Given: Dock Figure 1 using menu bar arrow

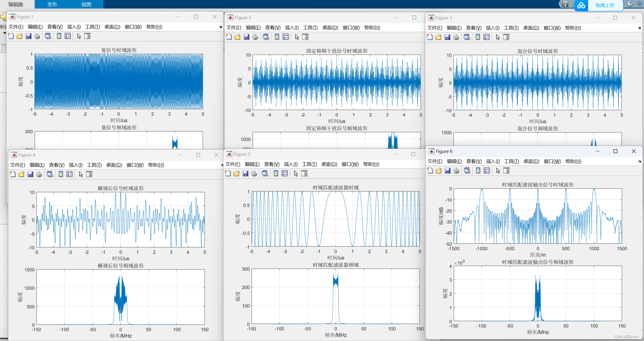Looking at the screenshot, I should tap(221, 27).
